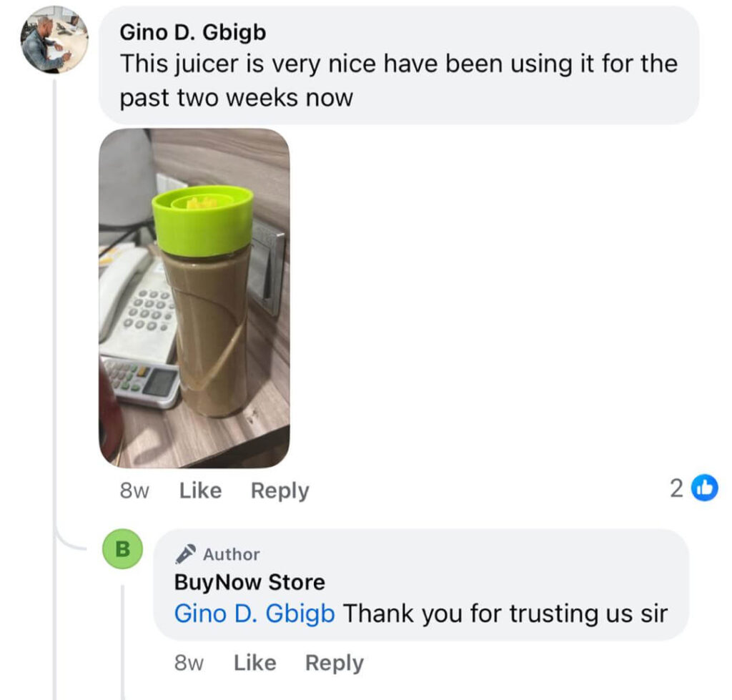Open the BuyNow Store page name
732x700 pixels.
click(249, 582)
